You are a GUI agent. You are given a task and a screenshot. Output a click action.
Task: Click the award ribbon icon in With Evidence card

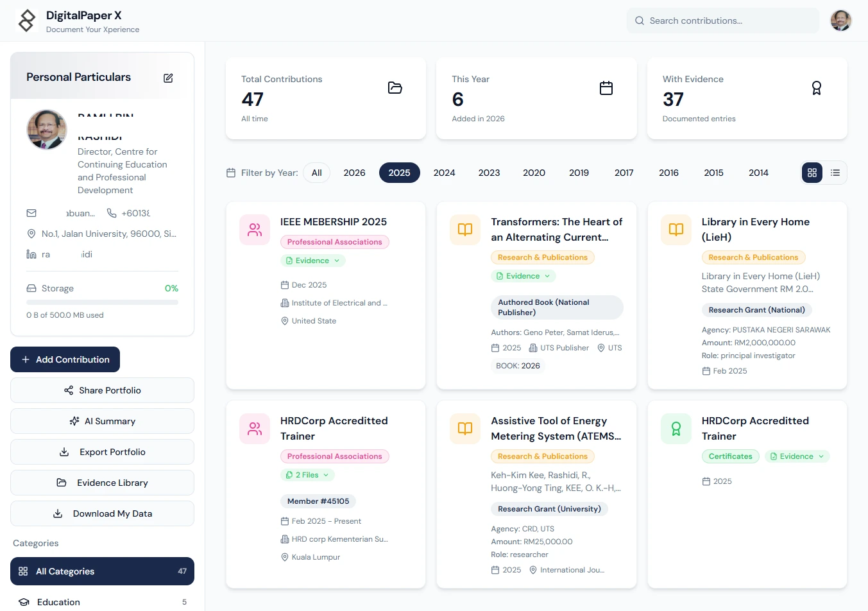817,88
